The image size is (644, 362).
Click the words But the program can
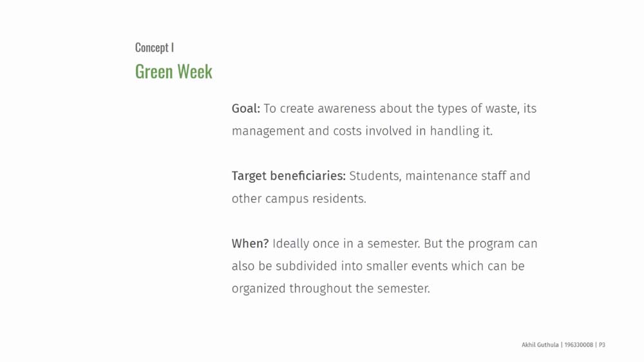click(480, 243)
